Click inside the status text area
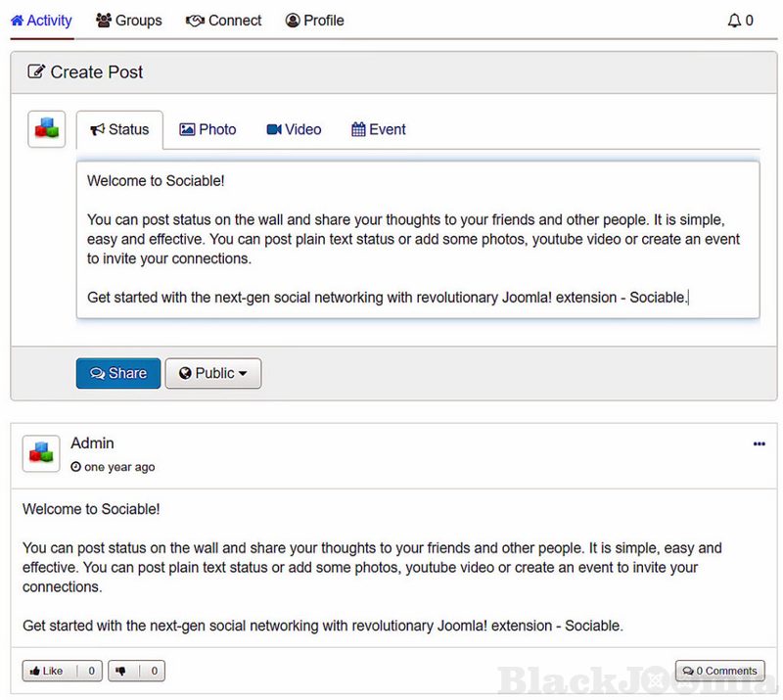This screenshot has height=700, width=783. (x=418, y=240)
